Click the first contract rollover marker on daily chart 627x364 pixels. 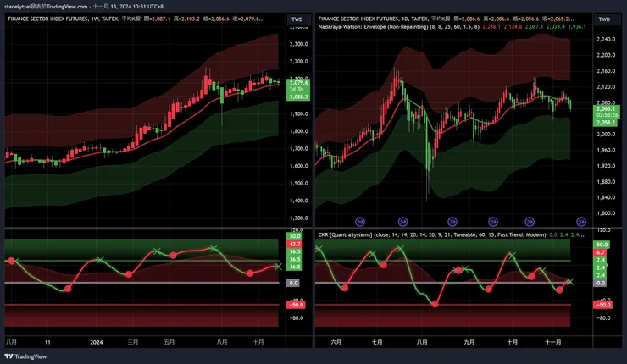tap(360, 221)
